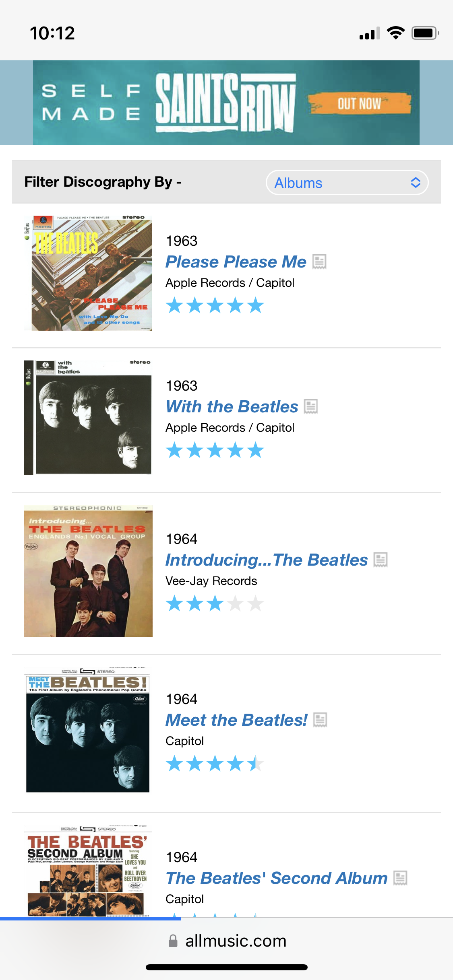
Task: Open review icon beside Please Please Me
Action: point(319,262)
